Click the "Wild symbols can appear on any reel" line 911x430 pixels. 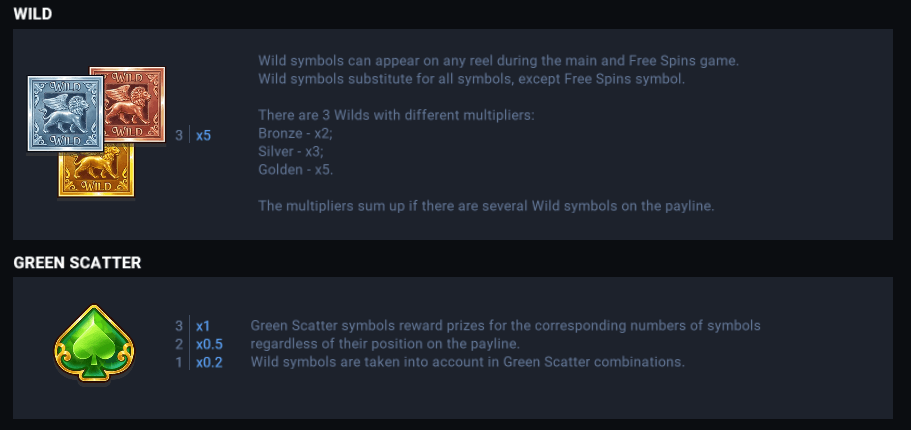(x=498, y=61)
